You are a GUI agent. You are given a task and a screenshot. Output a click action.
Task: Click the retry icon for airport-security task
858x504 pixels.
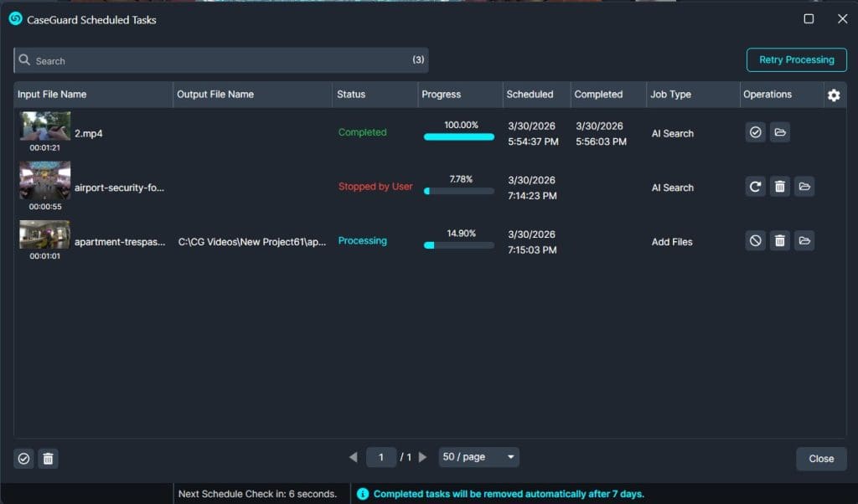pos(755,187)
